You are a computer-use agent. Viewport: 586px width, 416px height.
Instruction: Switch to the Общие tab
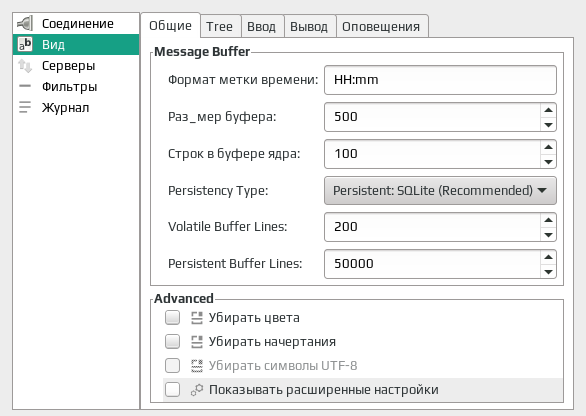(x=170, y=25)
